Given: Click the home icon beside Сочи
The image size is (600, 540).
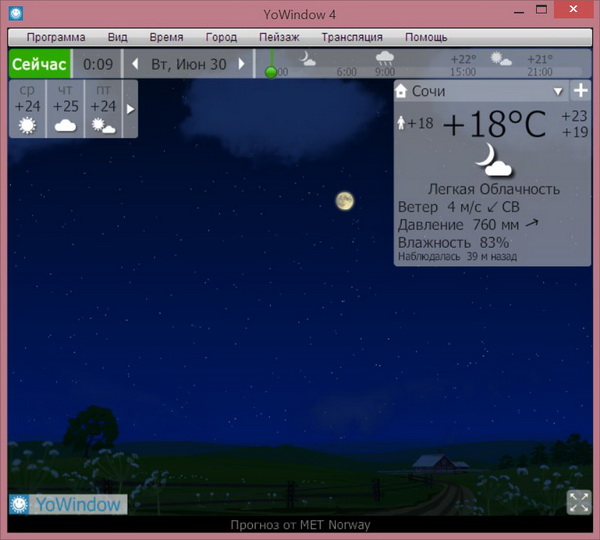Looking at the screenshot, I should pos(402,91).
